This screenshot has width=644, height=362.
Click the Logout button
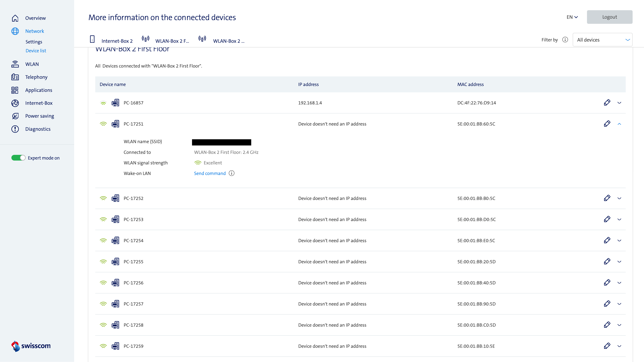pyautogui.click(x=609, y=17)
